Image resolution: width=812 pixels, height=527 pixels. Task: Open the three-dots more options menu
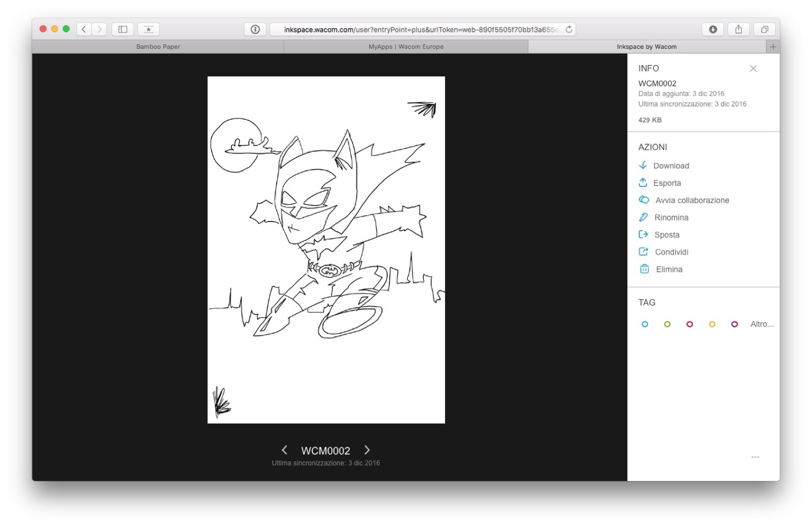(755, 457)
